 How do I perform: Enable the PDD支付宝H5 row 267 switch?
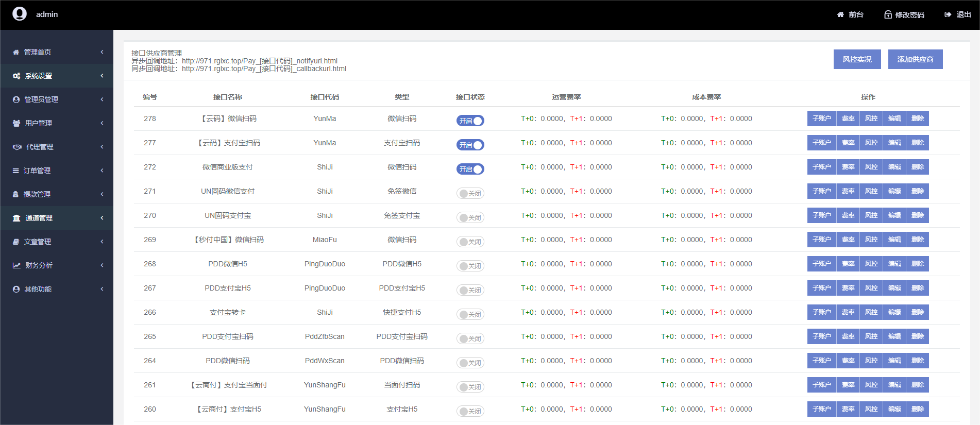(x=470, y=290)
